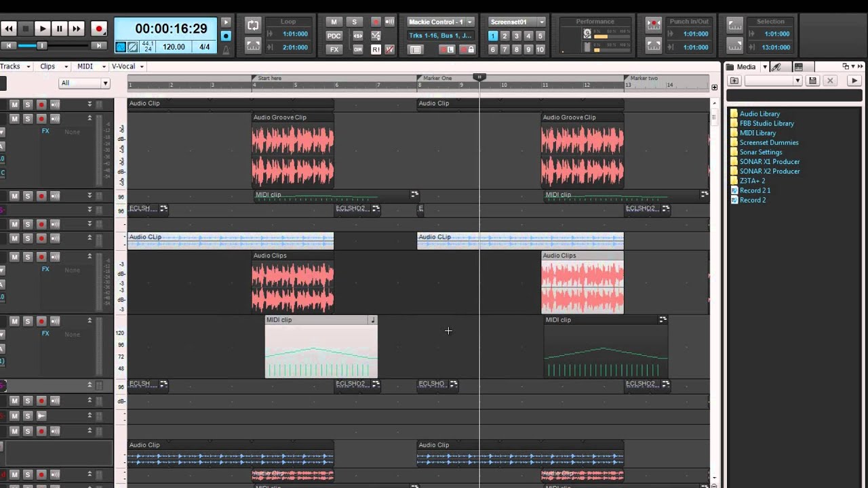
Task: Go up one folder in browser
Action: point(734,81)
